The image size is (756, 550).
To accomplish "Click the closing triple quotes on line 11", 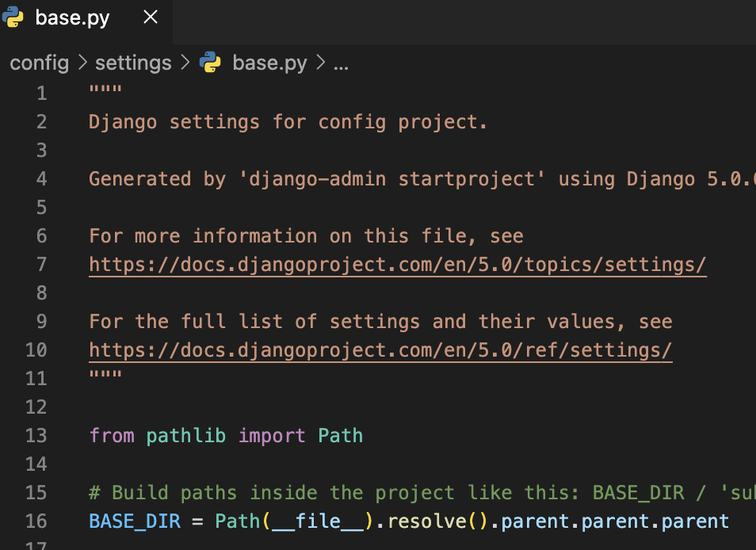I will click(x=105, y=374).
